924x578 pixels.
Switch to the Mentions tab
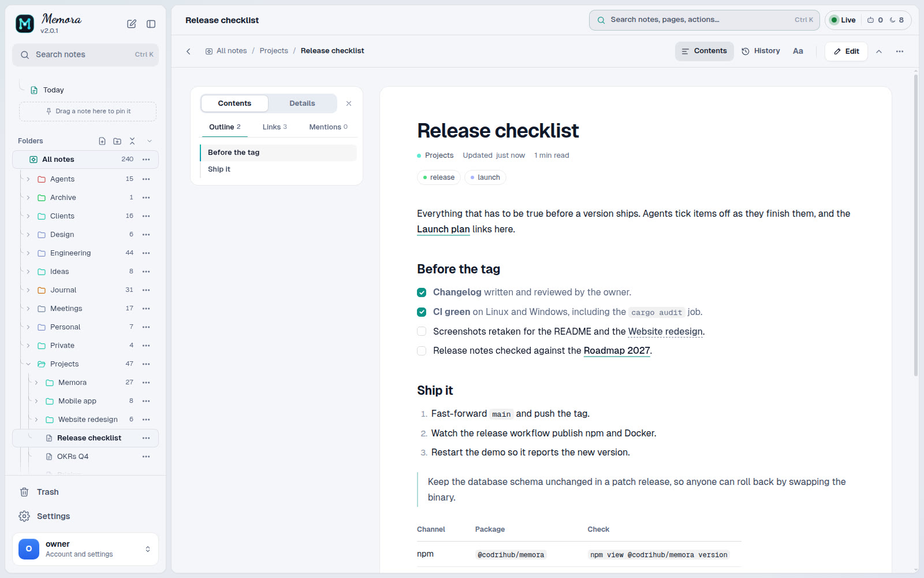(328, 127)
